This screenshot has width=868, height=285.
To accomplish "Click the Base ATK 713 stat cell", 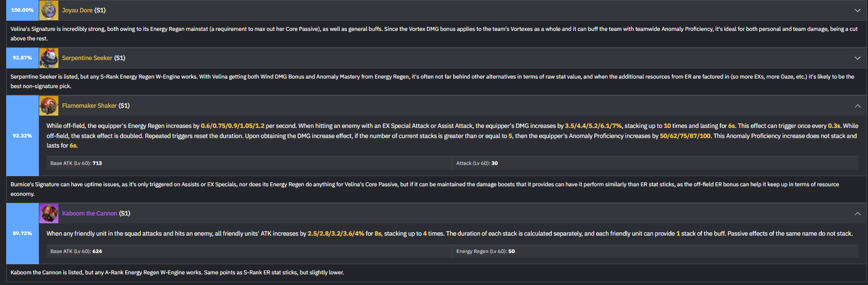I will point(249,163).
